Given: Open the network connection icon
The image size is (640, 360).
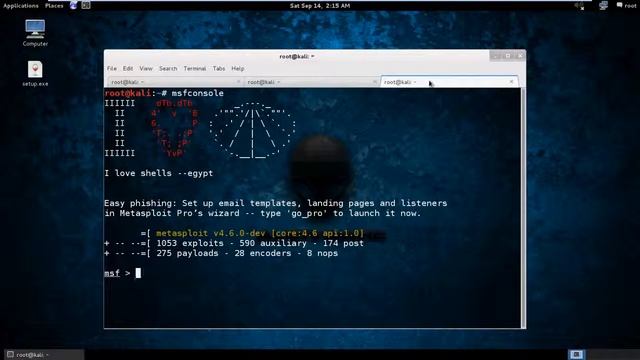Looking at the screenshot, I should [x=603, y=5].
